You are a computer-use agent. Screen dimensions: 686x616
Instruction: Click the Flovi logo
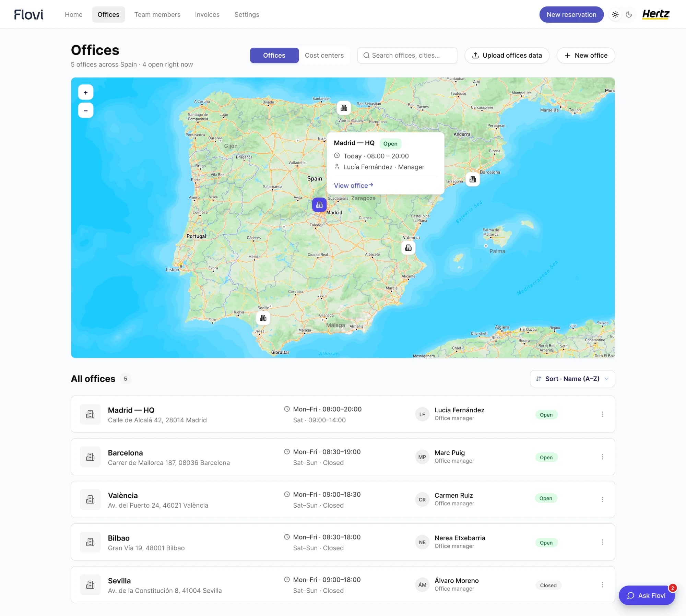29,14
